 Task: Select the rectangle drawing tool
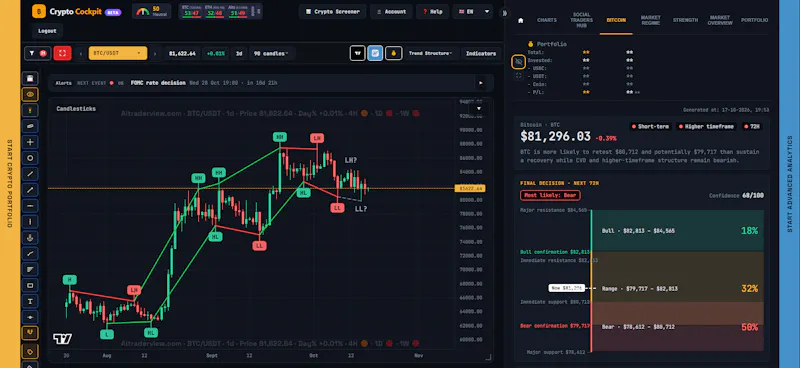[30, 285]
